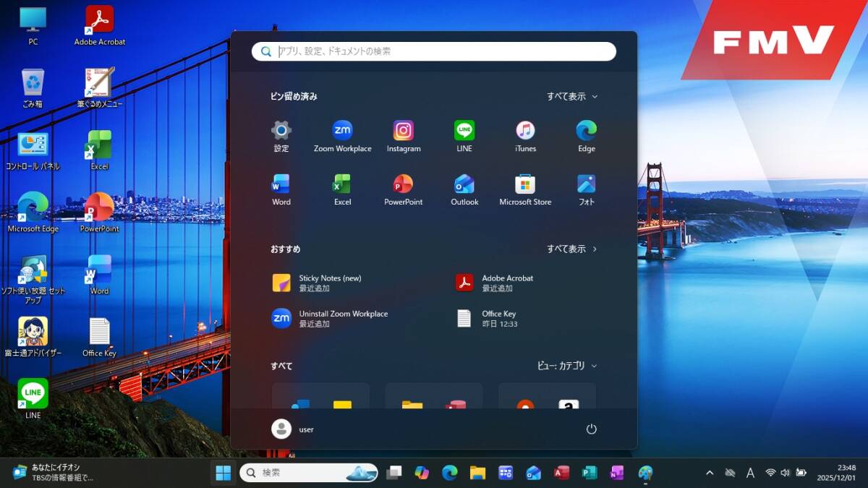Open PC icon on the desktop
The image size is (868, 488).
pyautogui.click(x=33, y=26)
